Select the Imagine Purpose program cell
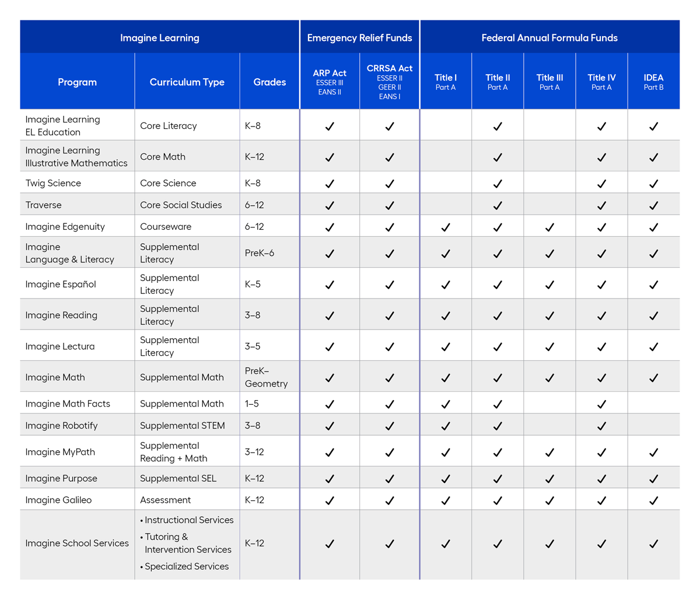 (77, 478)
